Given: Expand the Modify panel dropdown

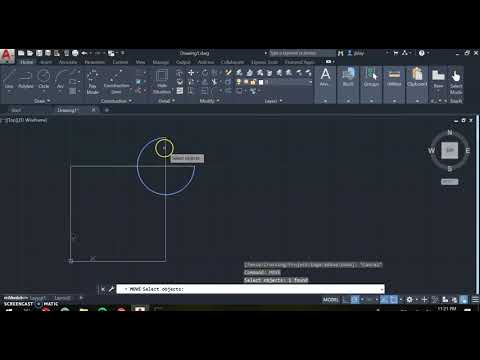Looking at the screenshot, I should click(x=209, y=101).
